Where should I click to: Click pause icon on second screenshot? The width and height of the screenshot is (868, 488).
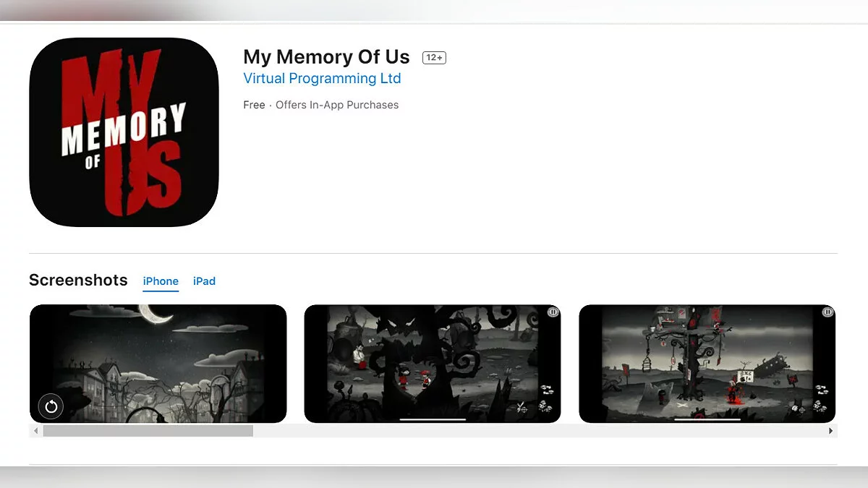pos(553,312)
